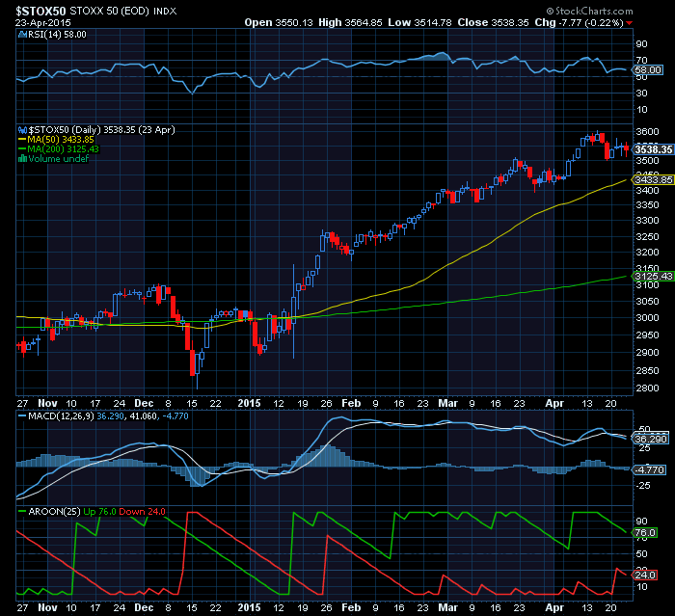
Task: Click the Chg -7.77 (-0.22%) value
Action: pyautogui.click(x=579, y=22)
